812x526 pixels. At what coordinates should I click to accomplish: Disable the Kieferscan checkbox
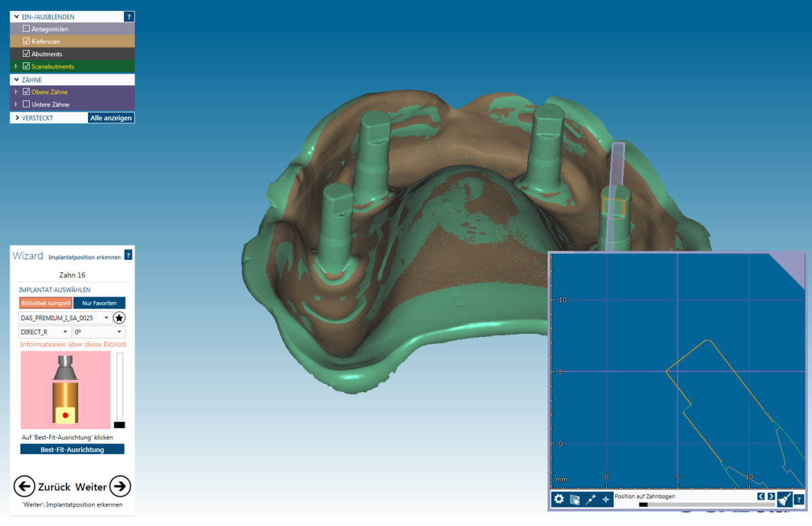coord(26,41)
